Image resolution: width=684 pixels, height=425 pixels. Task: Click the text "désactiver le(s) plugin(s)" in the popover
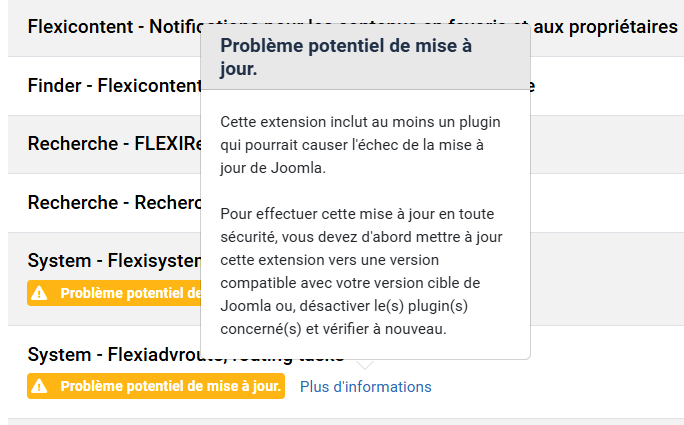(x=383, y=306)
